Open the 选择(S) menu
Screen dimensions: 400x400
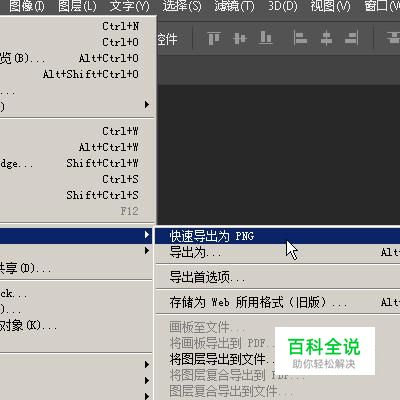pyautogui.click(x=182, y=6)
